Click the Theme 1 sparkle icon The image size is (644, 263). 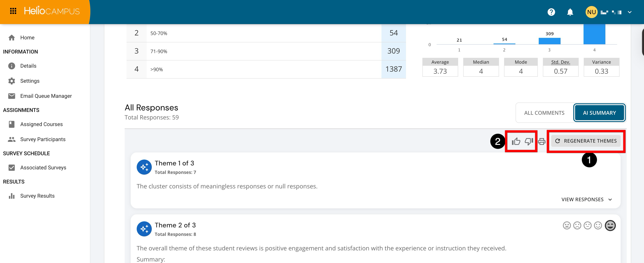pyautogui.click(x=144, y=167)
